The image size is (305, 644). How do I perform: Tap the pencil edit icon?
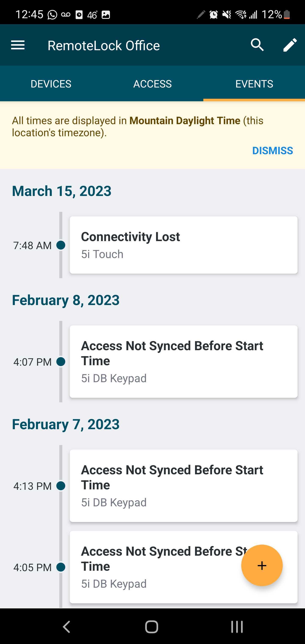tap(290, 45)
